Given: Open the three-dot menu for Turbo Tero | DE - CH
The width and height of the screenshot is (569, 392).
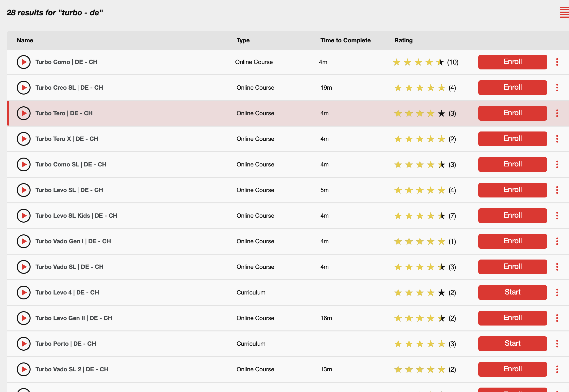Looking at the screenshot, I should tap(557, 113).
